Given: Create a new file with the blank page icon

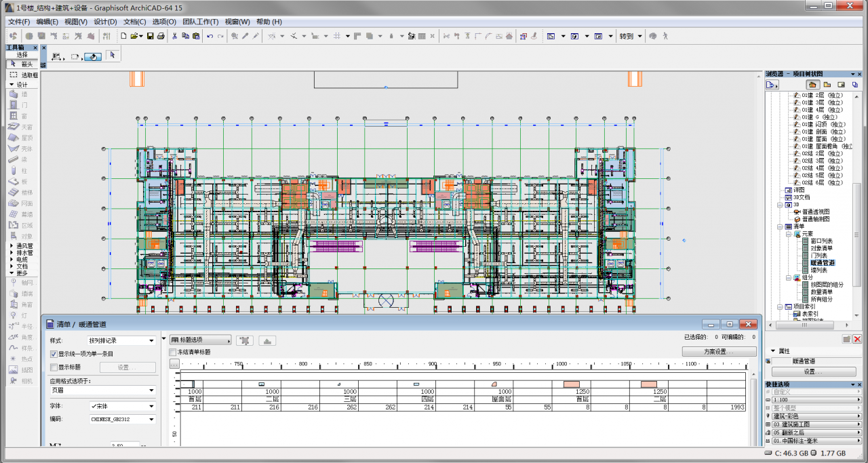Looking at the screenshot, I should tap(123, 36).
